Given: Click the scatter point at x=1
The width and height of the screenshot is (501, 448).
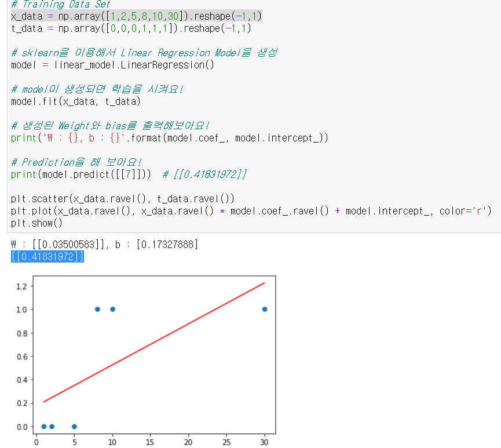Looking at the screenshot, I should [x=44, y=427].
